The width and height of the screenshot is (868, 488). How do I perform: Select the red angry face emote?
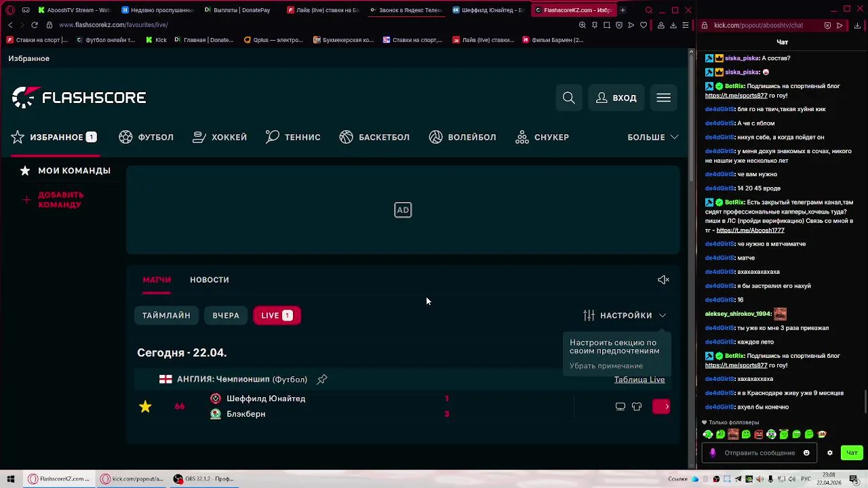[758, 434]
